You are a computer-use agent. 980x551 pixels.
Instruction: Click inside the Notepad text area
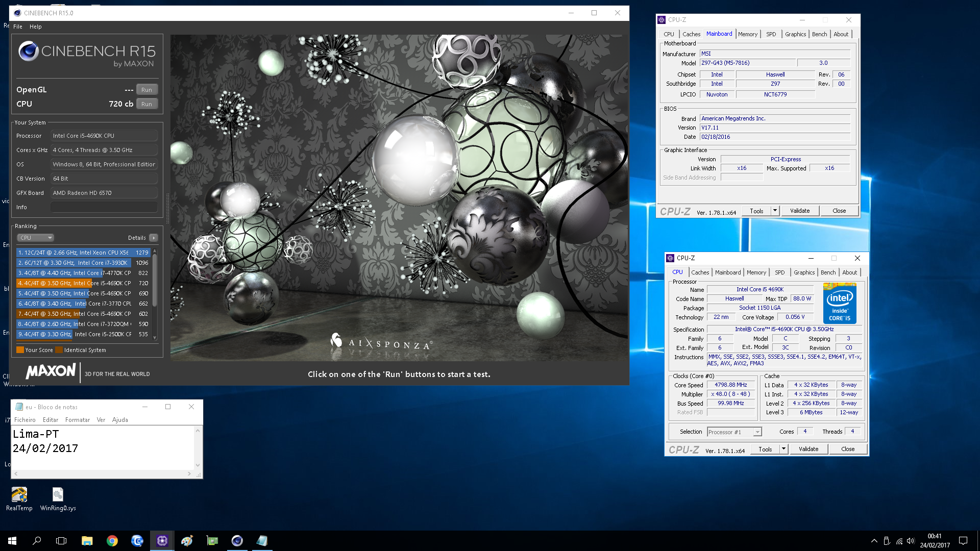point(103,447)
